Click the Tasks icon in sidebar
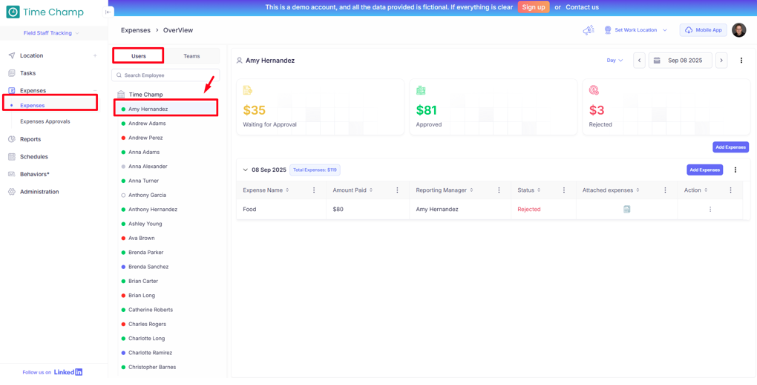The image size is (757, 385). 12,73
